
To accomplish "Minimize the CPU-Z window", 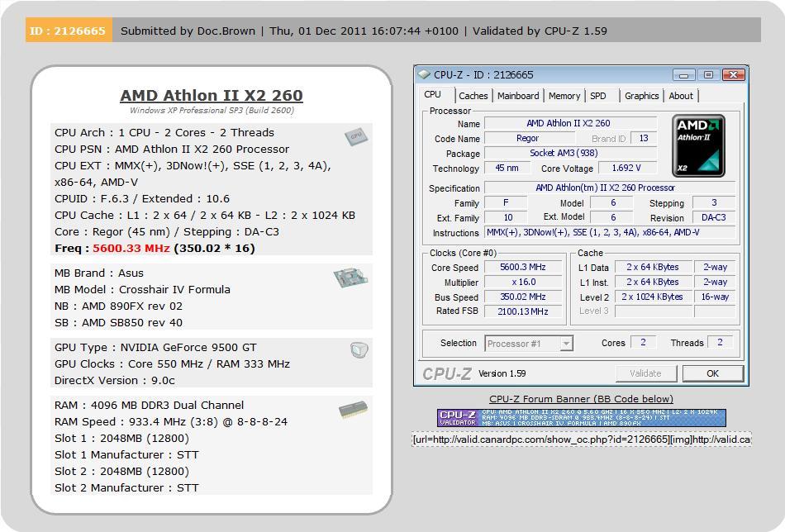I will pos(684,75).
